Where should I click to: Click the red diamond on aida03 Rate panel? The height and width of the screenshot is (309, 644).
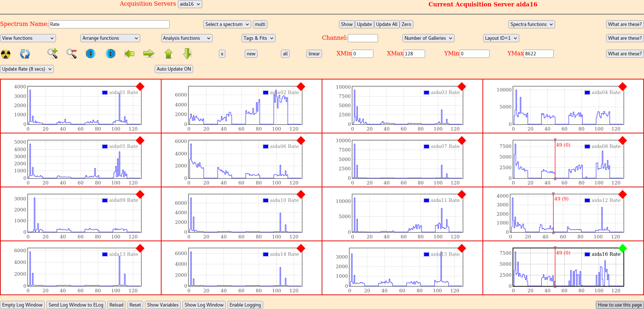click(462, 87)
